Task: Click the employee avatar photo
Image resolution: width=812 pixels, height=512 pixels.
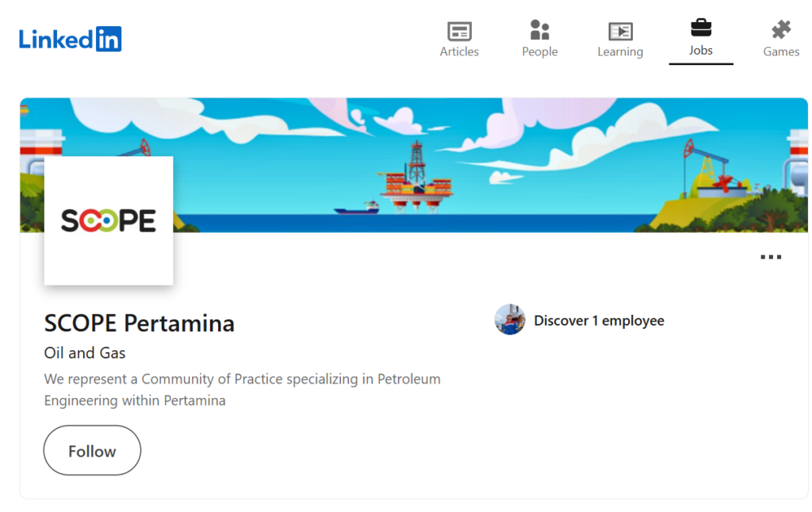Action: pyautogui.click(x=510, y=320)
